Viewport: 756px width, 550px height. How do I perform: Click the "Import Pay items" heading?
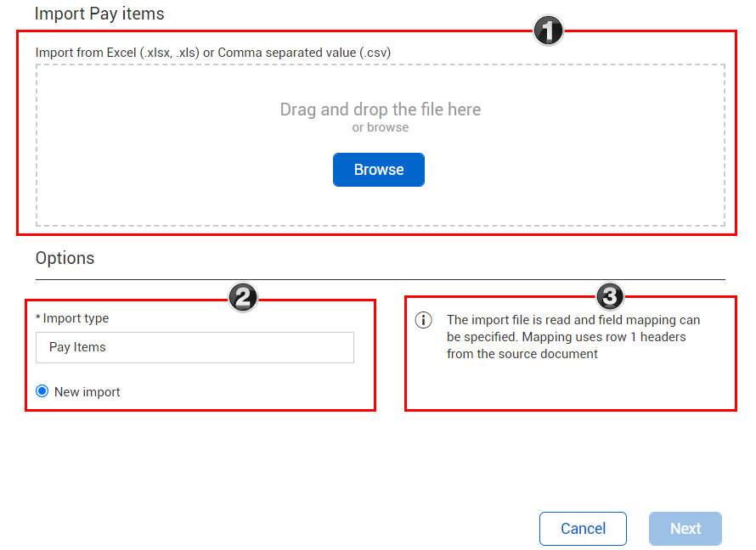[x=99, y=14]
